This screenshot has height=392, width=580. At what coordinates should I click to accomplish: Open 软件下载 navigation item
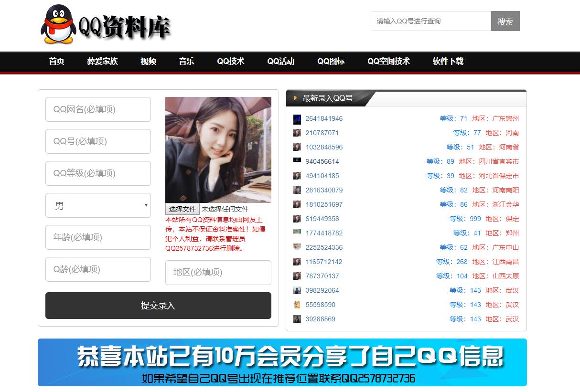(x=448, y=61)
